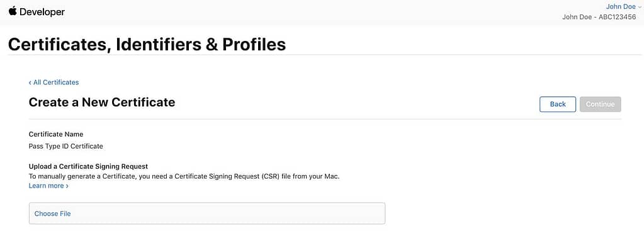
Task: Open the John Doe account menu
Action: coord(621,6)
